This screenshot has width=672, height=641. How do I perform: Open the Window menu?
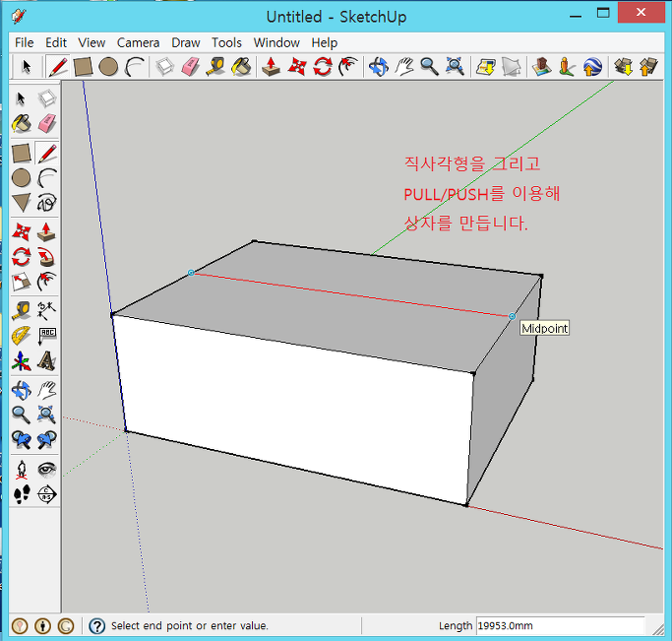pos(276,43)
